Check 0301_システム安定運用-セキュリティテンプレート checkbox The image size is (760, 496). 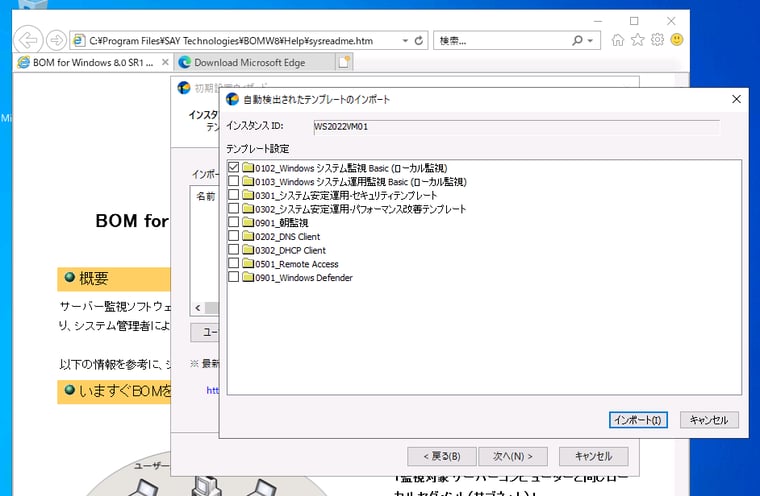pos(233,194)
